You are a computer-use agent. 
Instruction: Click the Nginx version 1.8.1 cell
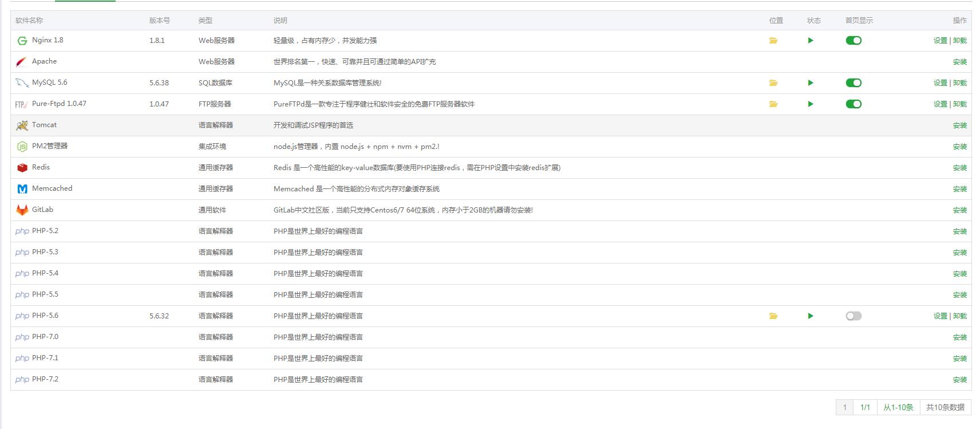click(x=157, y=41)
